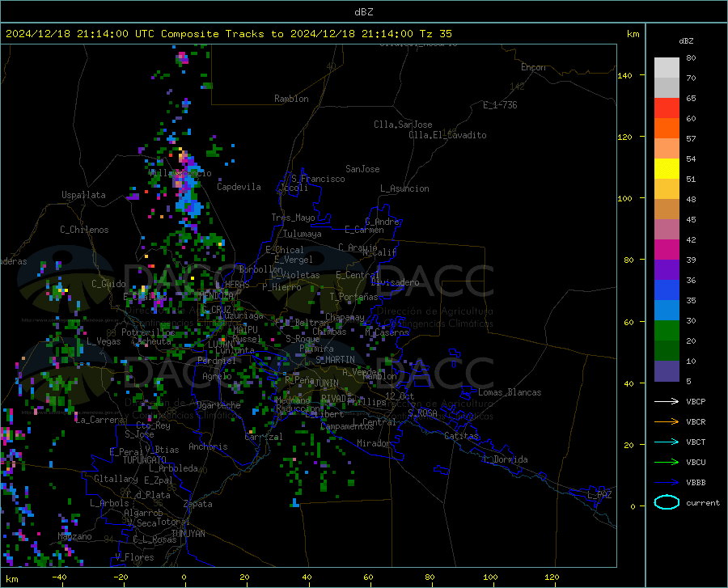Select the purple 36 dBZ color swatch
728x588 pixels.
pos(667,270)
